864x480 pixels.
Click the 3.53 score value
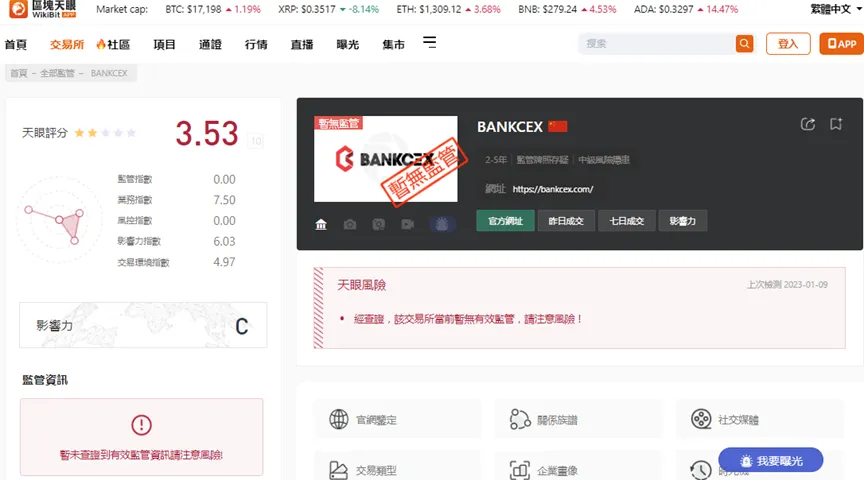click(x=207, y=134)
